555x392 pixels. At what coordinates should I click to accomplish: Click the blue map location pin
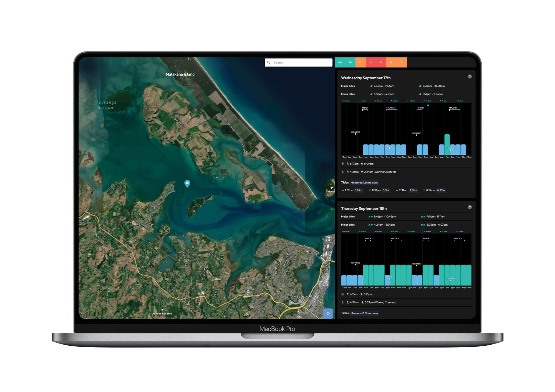187,183
